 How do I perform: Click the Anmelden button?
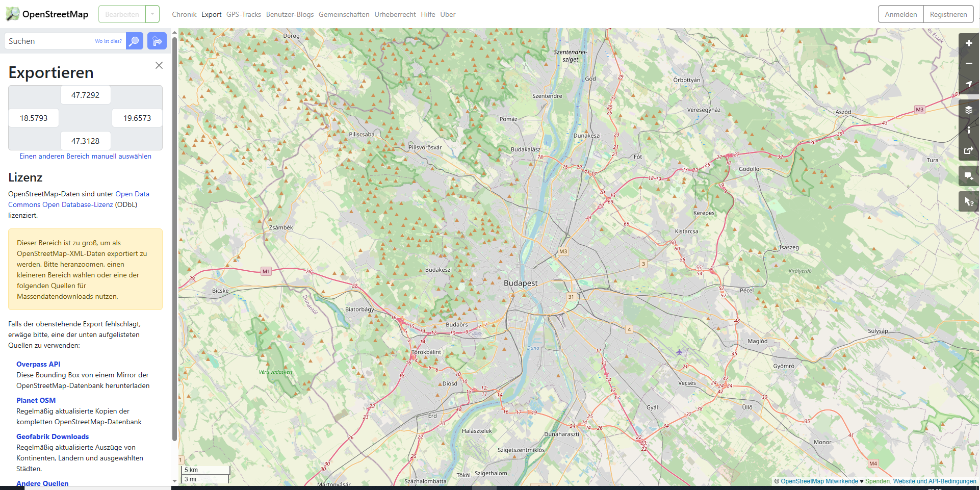[x=901, y=14]
